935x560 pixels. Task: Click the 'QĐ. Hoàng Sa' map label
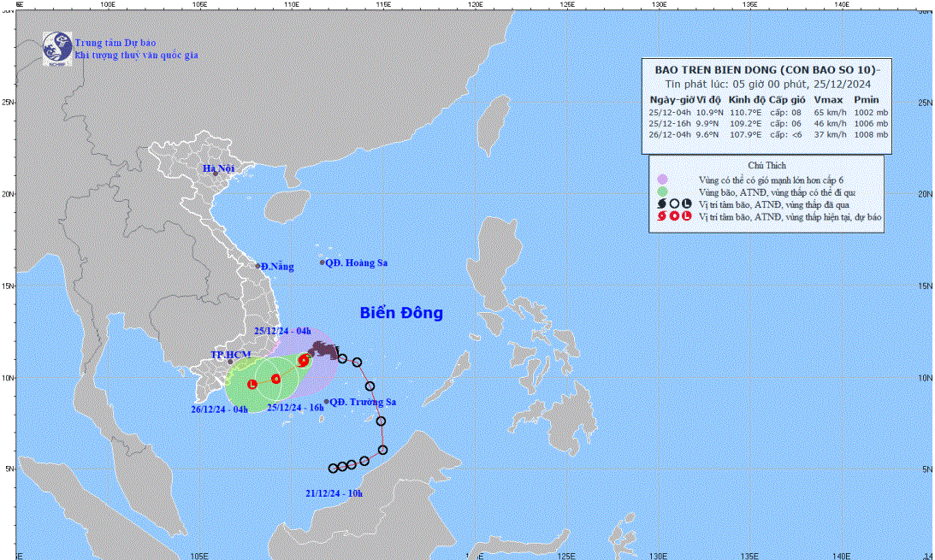point(357,262)
